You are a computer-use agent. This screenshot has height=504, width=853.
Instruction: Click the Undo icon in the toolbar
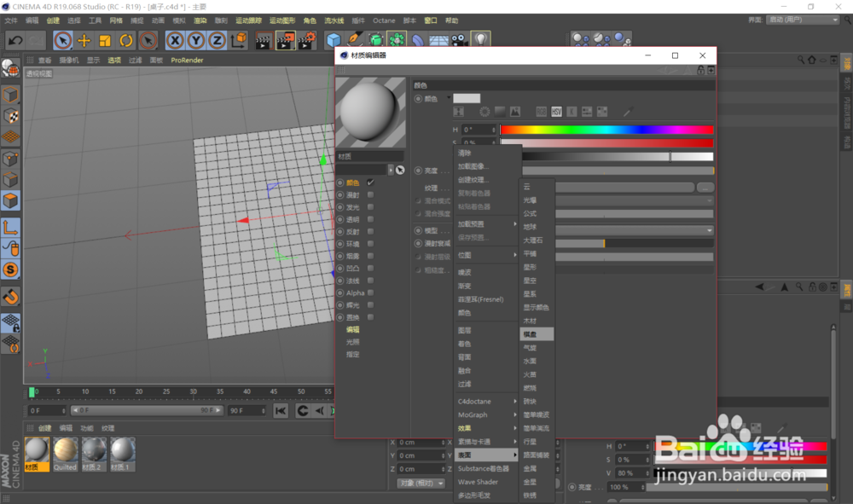coord(15,39)
